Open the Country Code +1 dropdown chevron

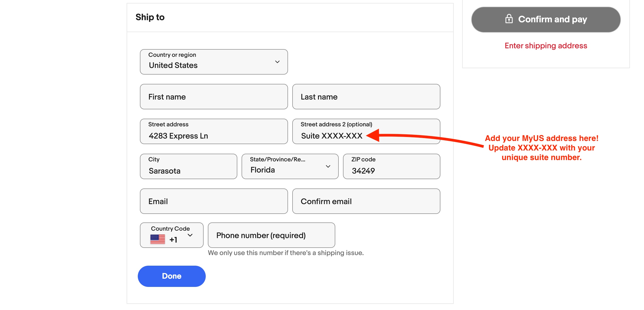coord(190,235)
